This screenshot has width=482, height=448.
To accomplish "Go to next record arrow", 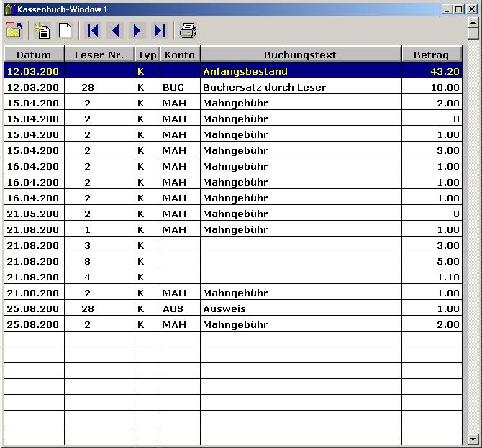I will click(x=137, y=31).
